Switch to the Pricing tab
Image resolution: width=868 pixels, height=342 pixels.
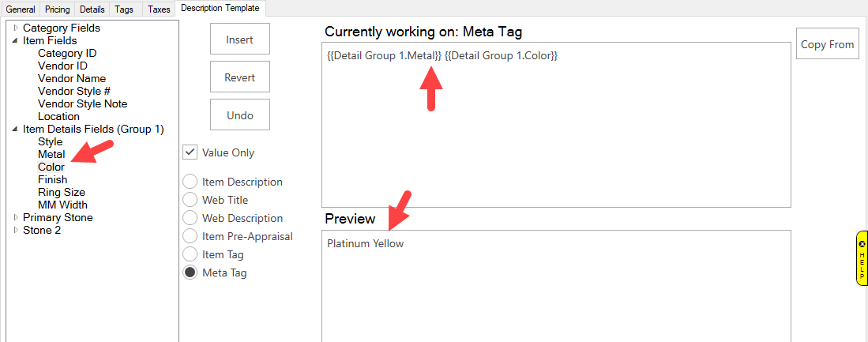(58, 9)
